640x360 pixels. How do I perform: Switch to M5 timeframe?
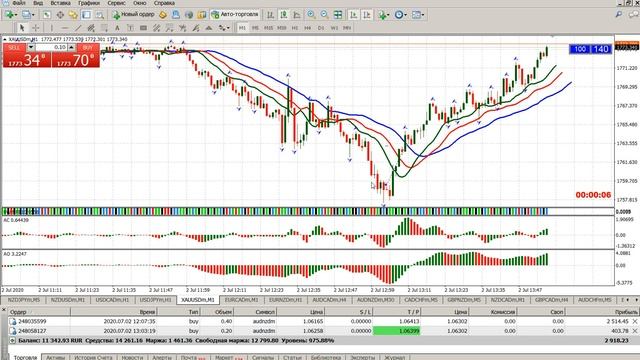[255, 28]
